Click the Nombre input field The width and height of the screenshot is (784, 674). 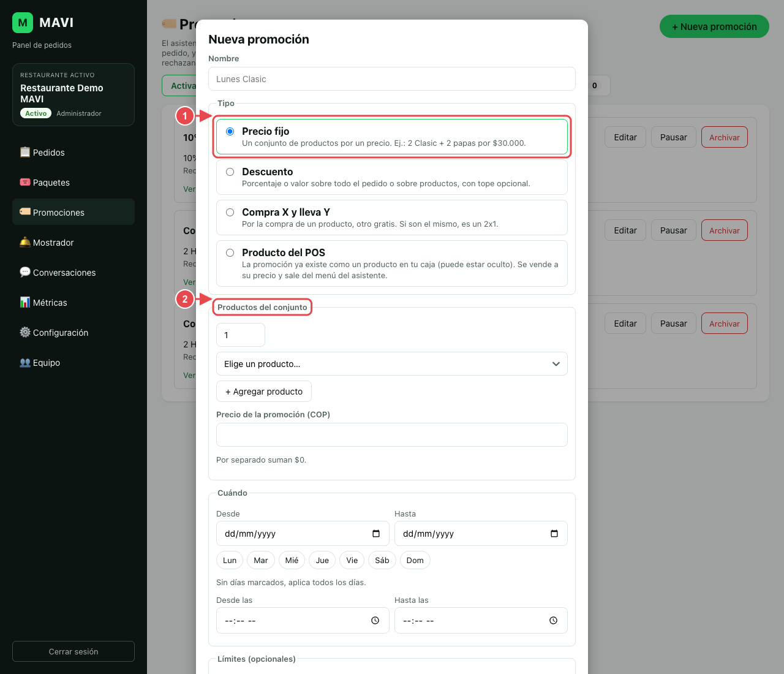click(392, 79)
